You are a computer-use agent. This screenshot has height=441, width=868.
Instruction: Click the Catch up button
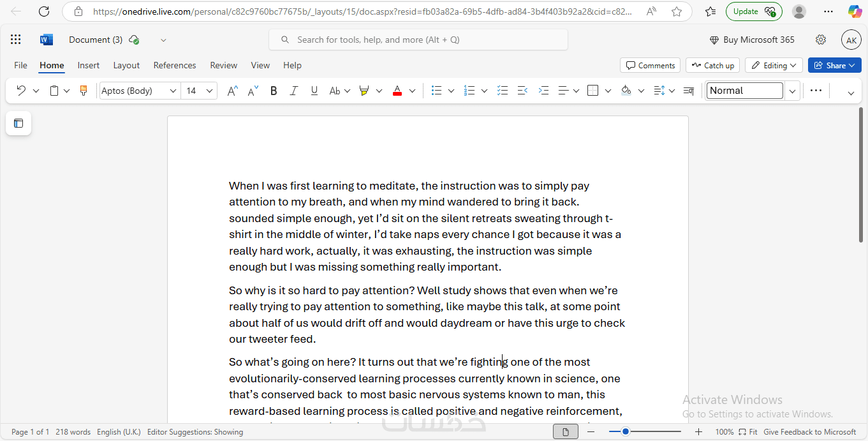(712, 65)
